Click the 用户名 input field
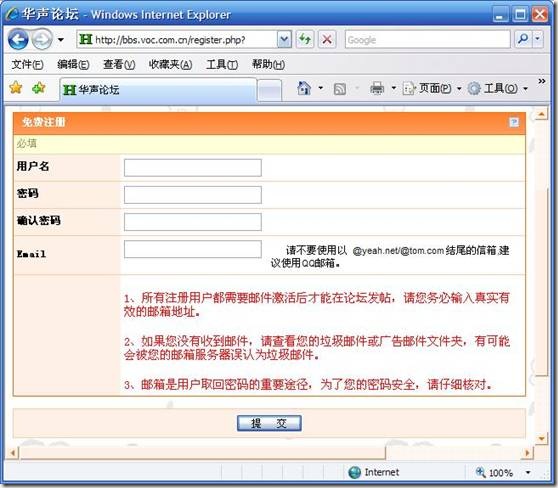The height and width of the screenshot is (488, 558). tap(193, 168)
